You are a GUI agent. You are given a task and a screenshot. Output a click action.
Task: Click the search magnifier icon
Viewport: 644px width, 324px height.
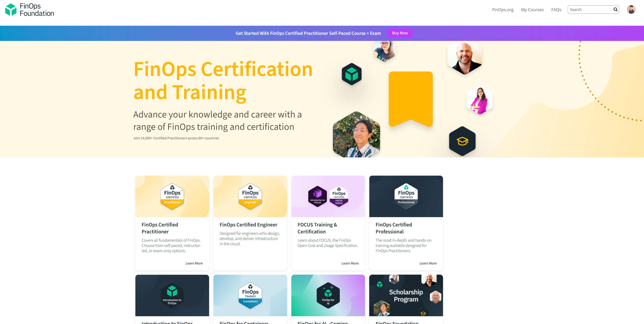pyautogui.click(x=615, y=9)
